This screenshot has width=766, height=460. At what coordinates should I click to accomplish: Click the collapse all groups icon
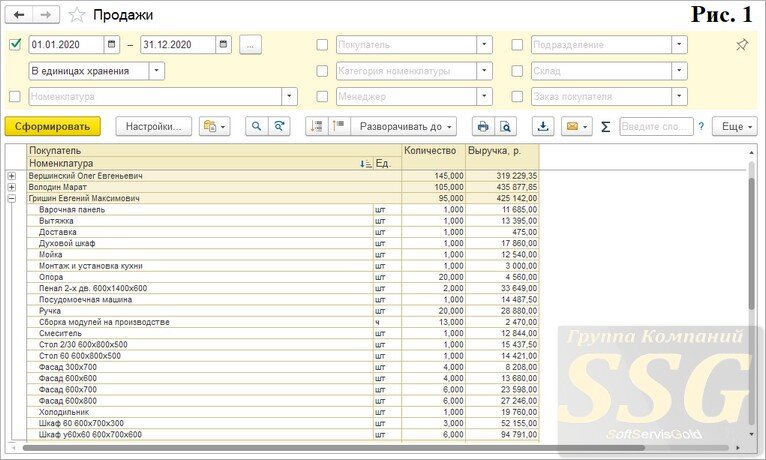(317, 126)
